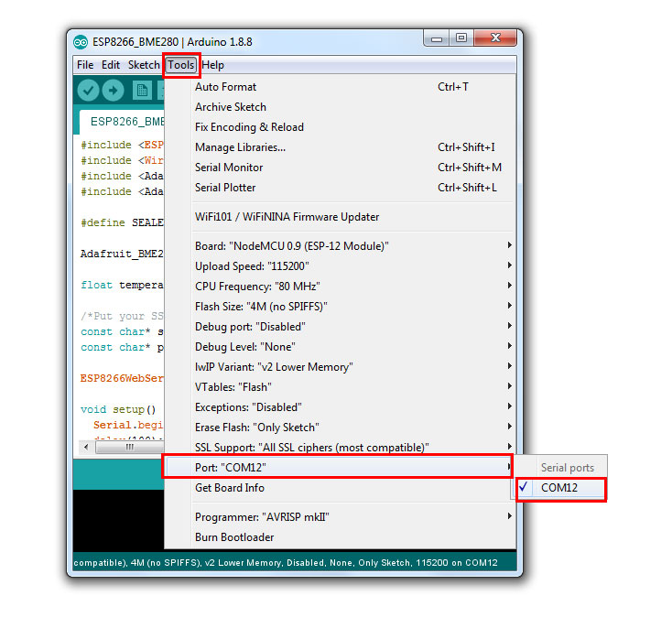Viewport: 672px width, 628px height.
Task: Expand the Flash Size 4M submenu
Action: click(x=340, y=306)
